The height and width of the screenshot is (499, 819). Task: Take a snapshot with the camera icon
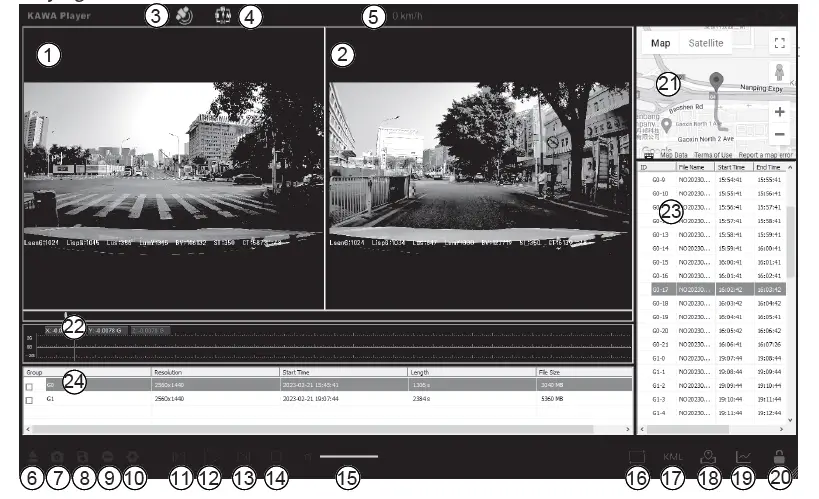coord(57,457)
